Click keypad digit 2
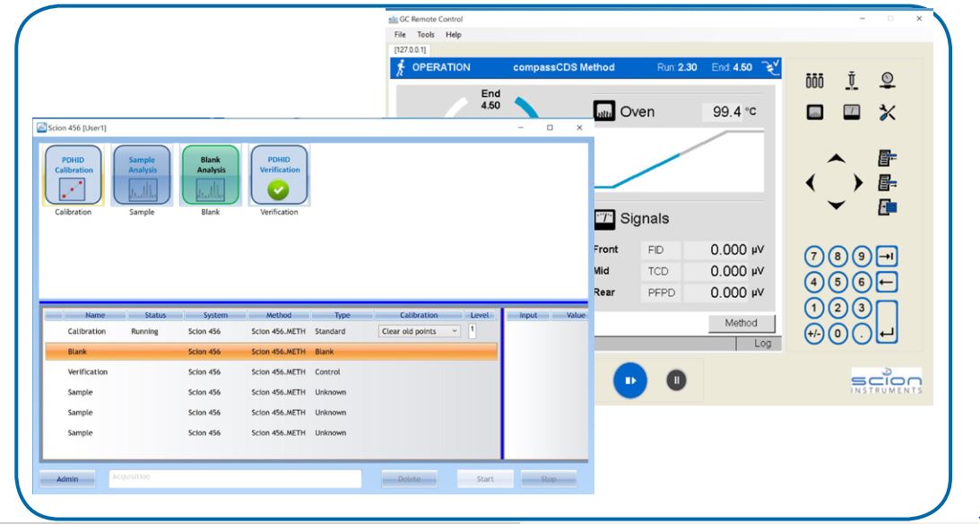Viewport: 980px width, 524px height. click(x=838, y=308)
